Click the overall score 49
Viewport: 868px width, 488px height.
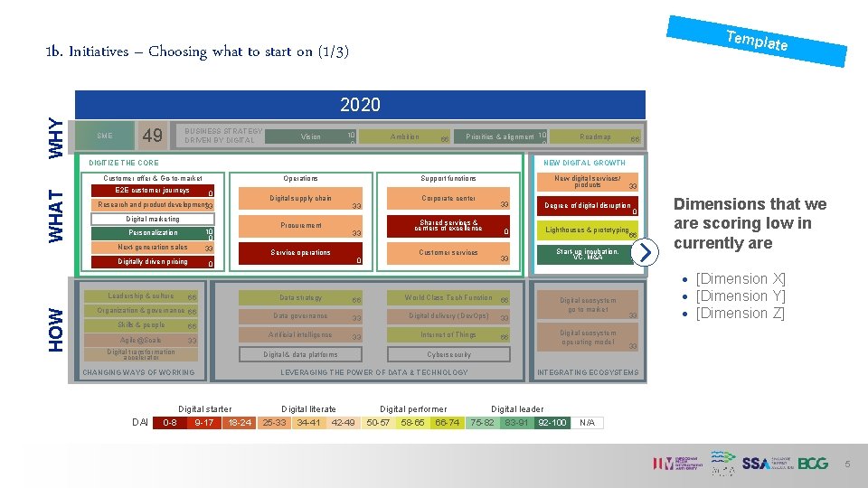click(152, 136)
